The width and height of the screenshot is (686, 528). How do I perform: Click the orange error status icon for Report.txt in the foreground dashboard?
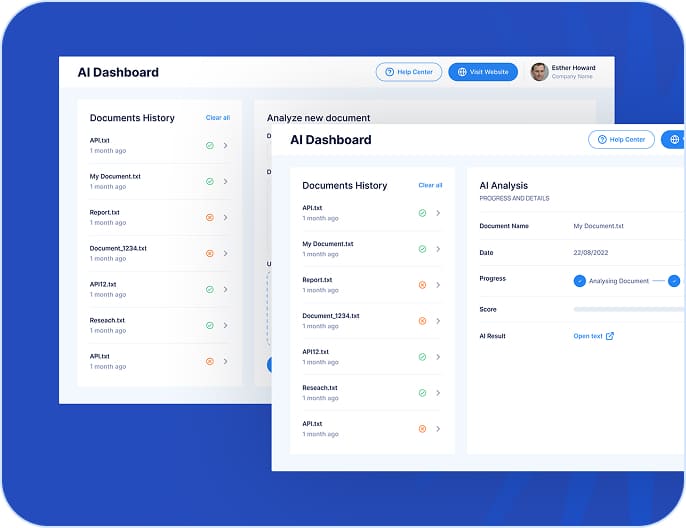[422, 285]
